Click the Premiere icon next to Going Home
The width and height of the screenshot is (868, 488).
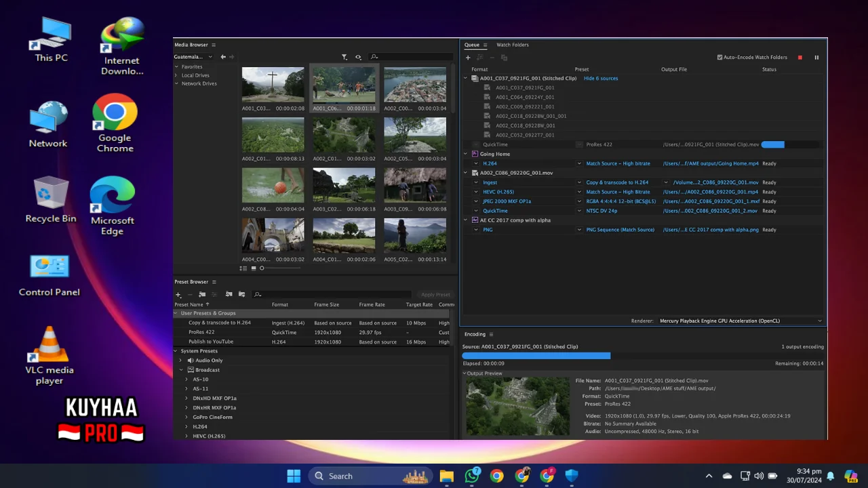click(475, 154)
